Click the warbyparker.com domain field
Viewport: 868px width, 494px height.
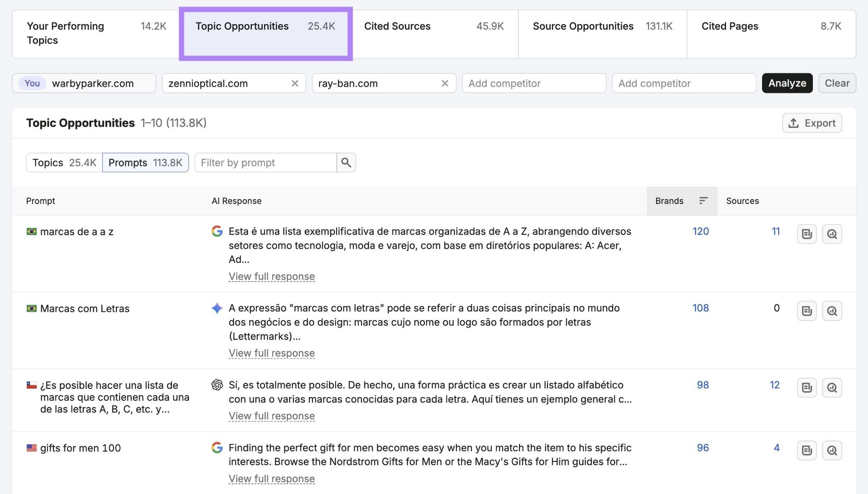(84, 83)
